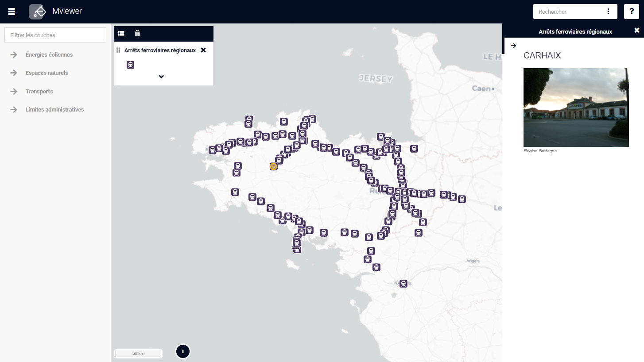The image size is (644, 362).
Task: Open the Transports theme
Action: (39, 92)
